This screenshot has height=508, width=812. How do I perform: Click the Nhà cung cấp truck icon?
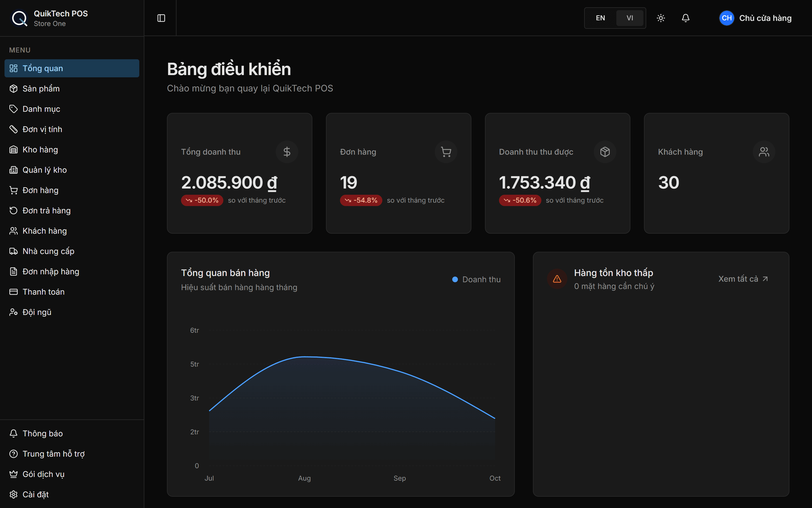(14, 251)
